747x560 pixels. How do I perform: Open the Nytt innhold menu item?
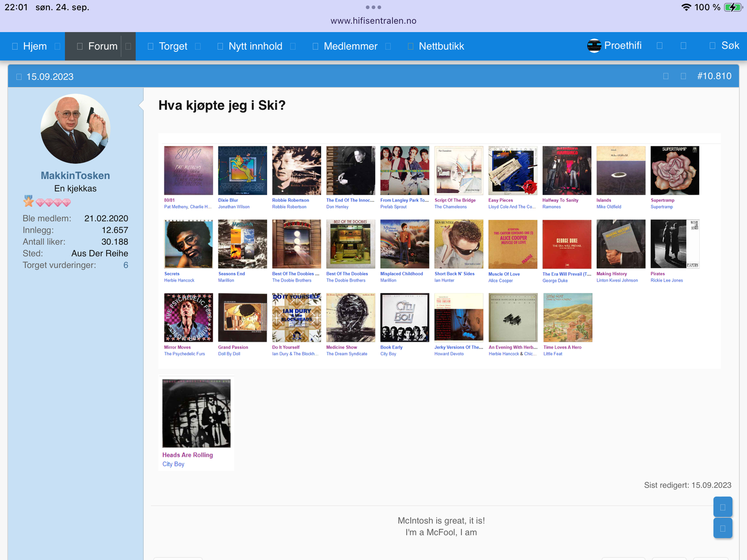255,46
